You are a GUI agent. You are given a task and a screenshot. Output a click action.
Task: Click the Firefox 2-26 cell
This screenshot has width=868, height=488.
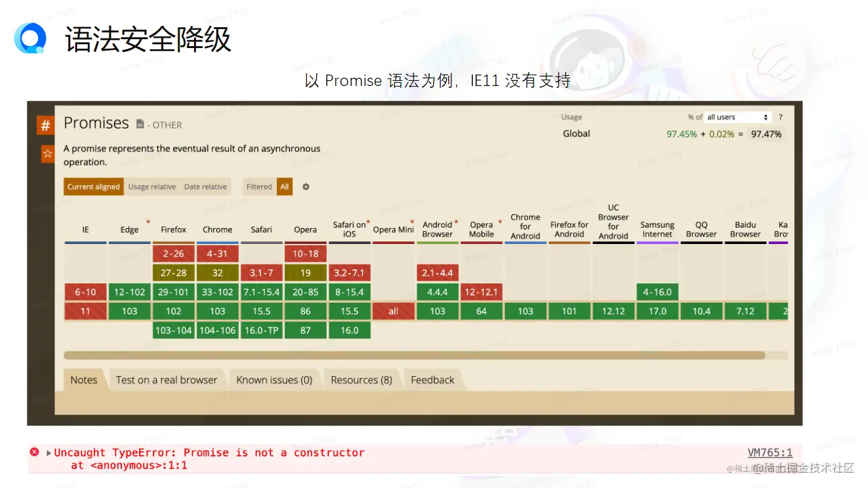(x=173, y=253)
